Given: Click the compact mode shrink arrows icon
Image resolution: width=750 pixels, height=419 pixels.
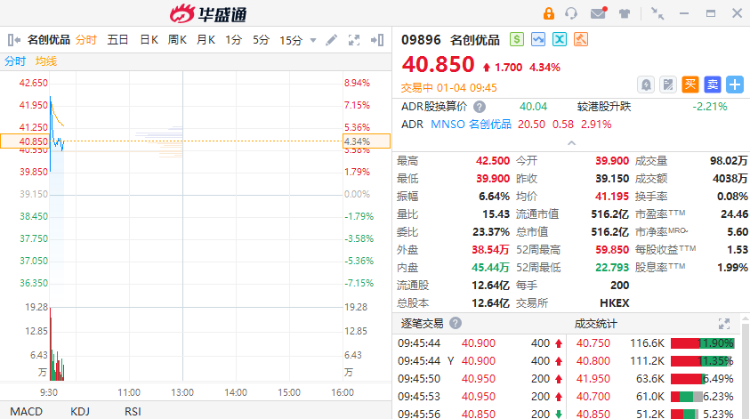Looking at the screenshot, I should 658,13.
